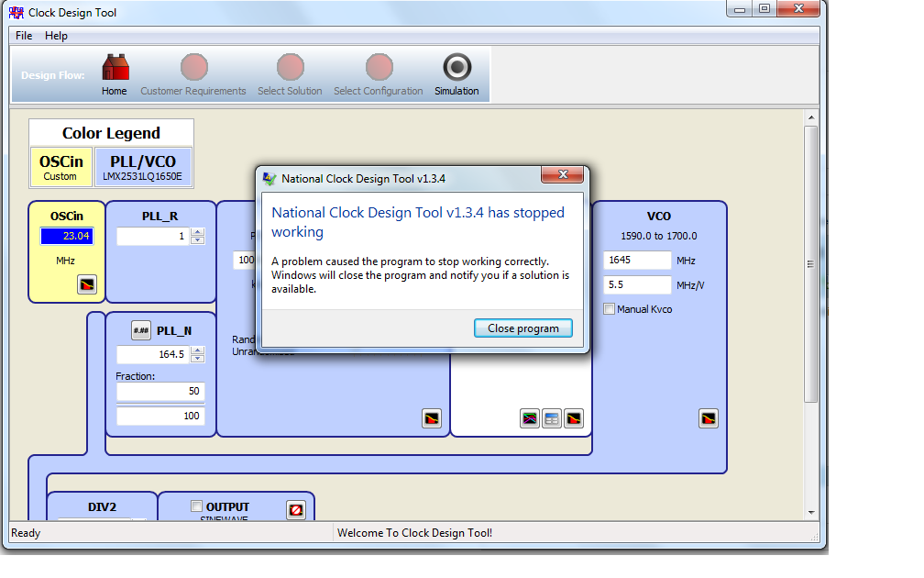Maximize the Clock Design Tool window
This screenshot has width=924, height=578.
pos(764,9)
